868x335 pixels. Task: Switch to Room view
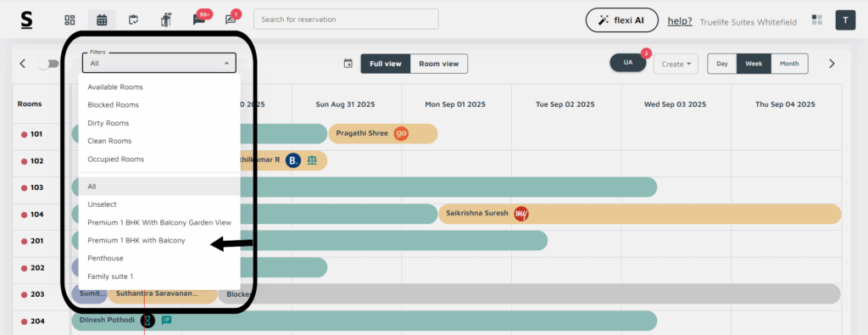click(x=439, y=64)
